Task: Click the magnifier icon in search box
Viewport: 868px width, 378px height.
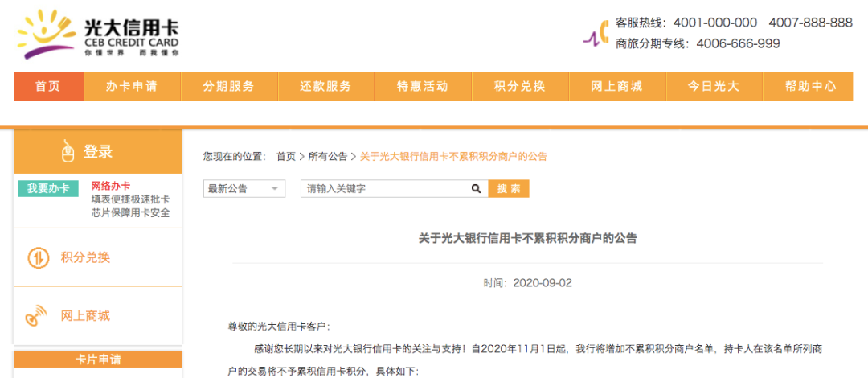Action: point(476,188)
